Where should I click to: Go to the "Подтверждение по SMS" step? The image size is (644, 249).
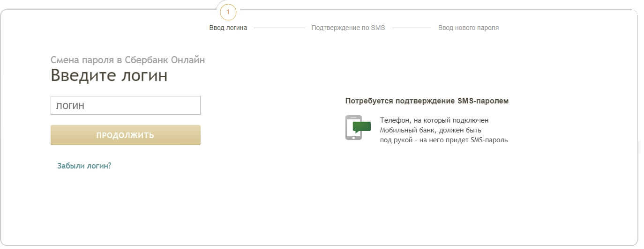pyautogui.click(x=348, y=28)
